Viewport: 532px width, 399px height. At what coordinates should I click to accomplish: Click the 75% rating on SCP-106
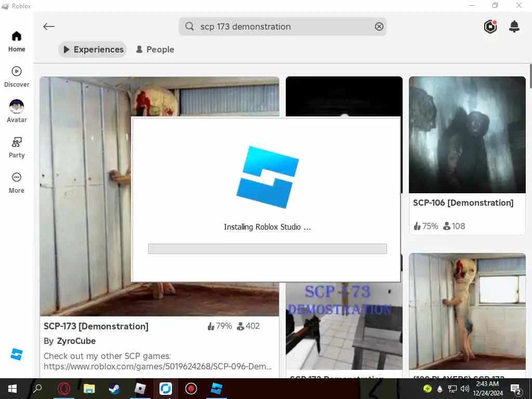426,226
